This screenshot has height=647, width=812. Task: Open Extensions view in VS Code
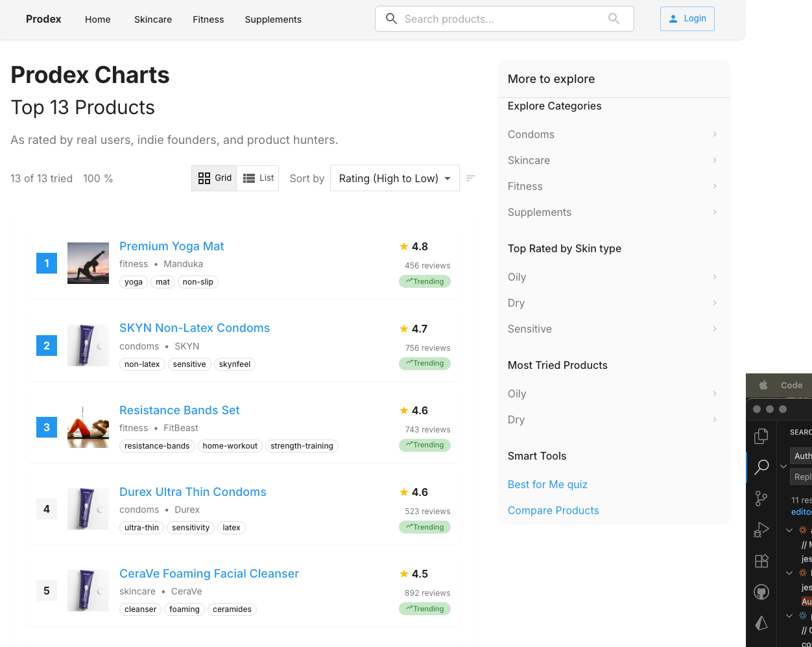point(761,561)
